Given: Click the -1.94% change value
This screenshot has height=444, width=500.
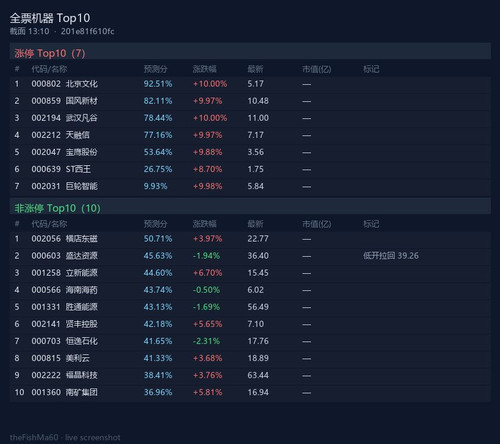Looking at the screenshot, I should click(x=206, y=256).
